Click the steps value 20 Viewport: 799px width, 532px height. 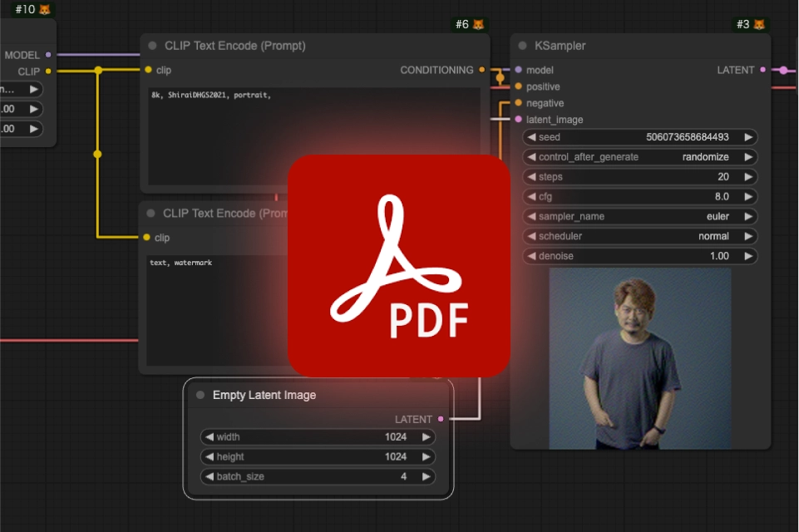pyautogui.click(x=723, y=177)
